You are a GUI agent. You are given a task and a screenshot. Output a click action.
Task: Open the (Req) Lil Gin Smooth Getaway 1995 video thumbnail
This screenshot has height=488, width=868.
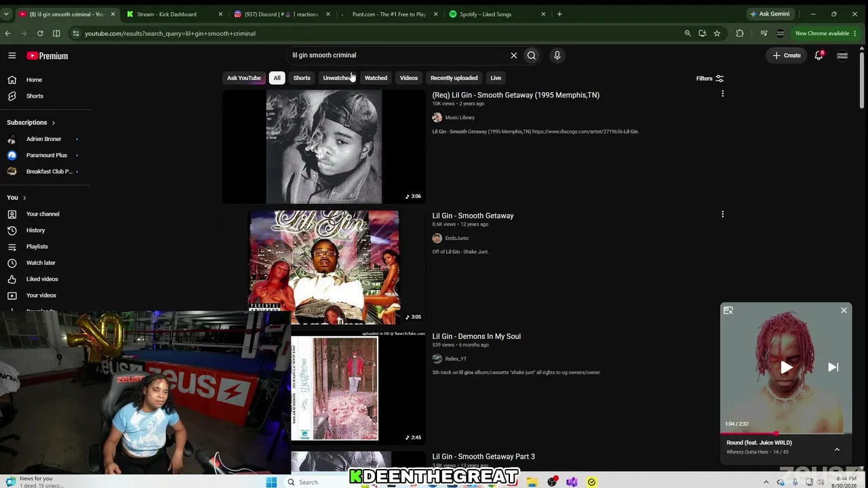pyautogui.click(x=324, y=146)
